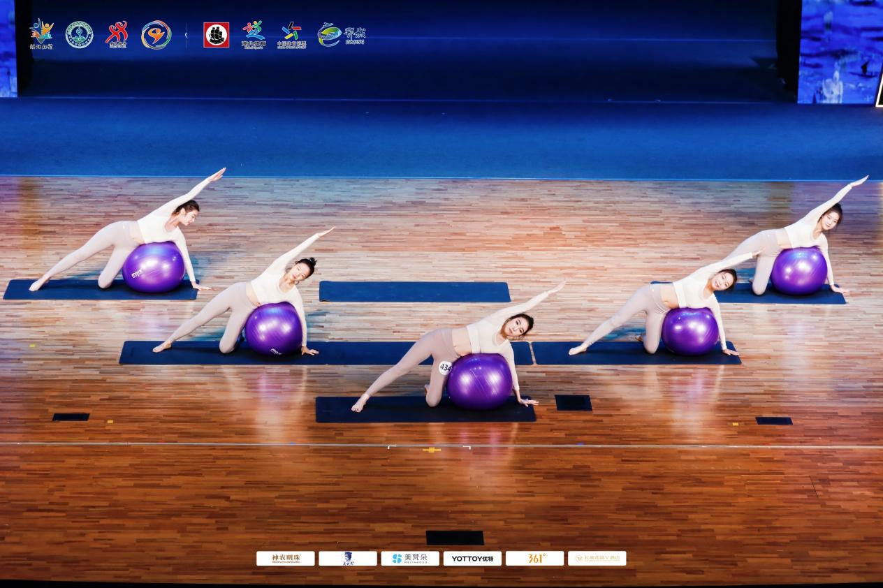Click the colorful swirl circle logo
The height and width of the screenshot is (588, 883).
tap(156, 35)
